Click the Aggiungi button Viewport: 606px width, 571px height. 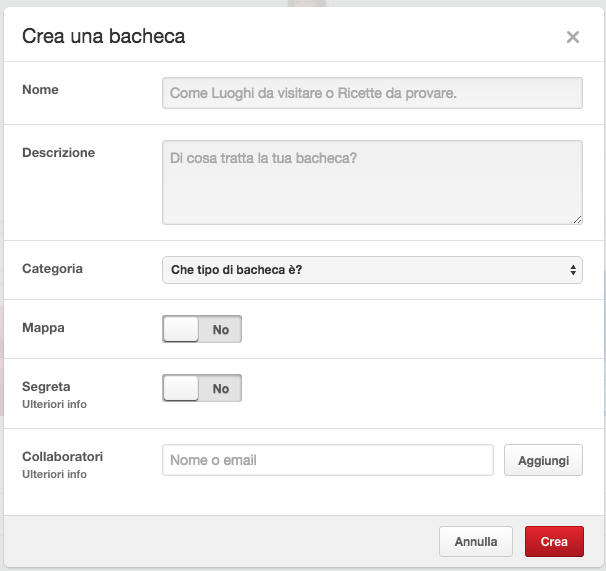pos(543,460)
